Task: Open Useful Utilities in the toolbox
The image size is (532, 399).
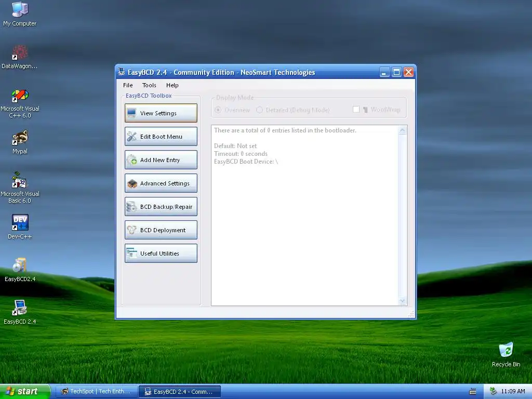Action: tap(161, 254)
